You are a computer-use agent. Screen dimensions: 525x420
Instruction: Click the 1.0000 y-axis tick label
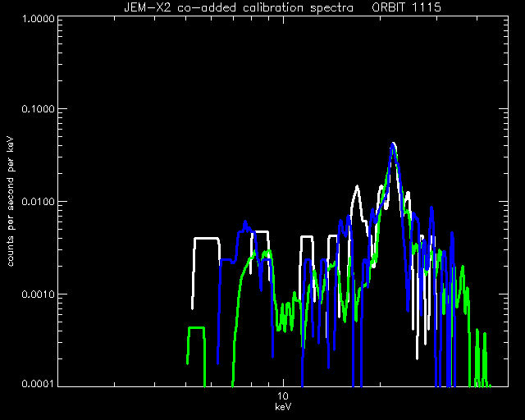click(38, 18)
